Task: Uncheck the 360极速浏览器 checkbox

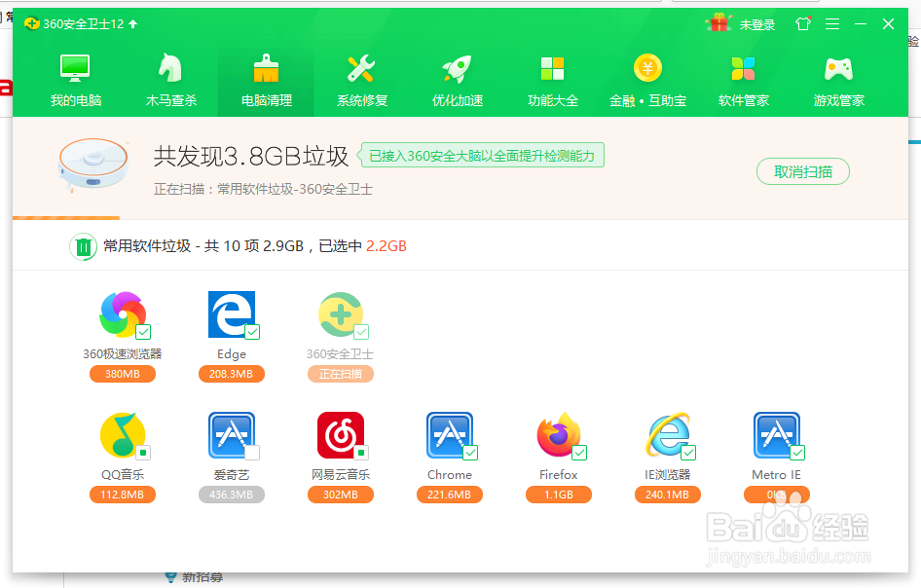Action: (143, 332)
